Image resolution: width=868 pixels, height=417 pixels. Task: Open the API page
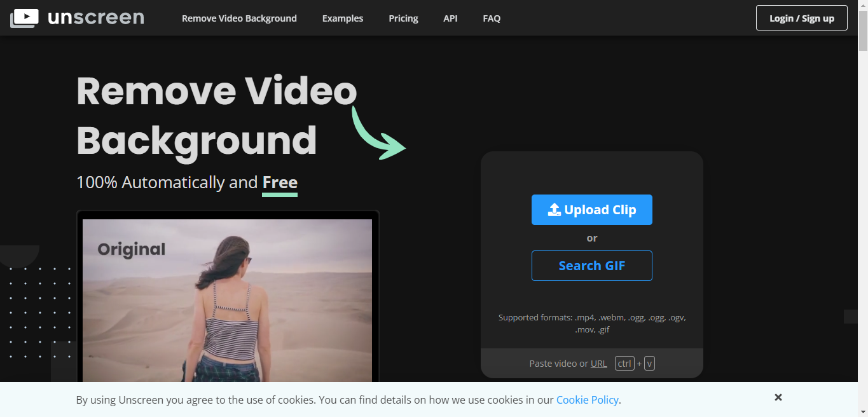(x=450, y=18)
